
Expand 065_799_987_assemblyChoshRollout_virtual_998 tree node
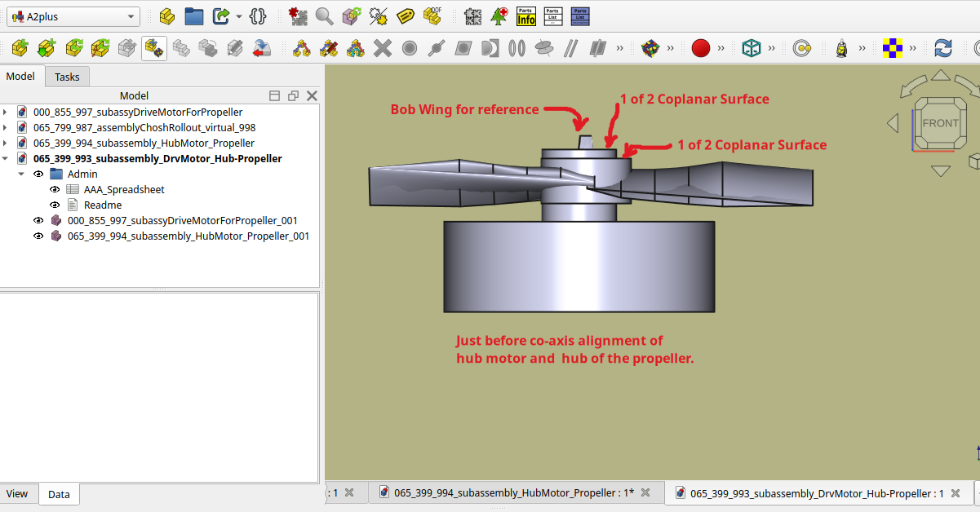click(x=6, y=127)
